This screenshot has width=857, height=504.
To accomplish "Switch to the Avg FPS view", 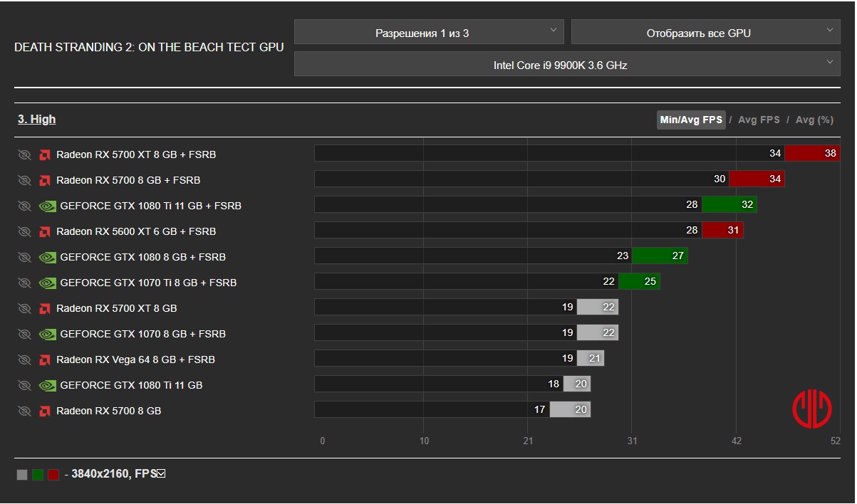I will coord(759,120).
